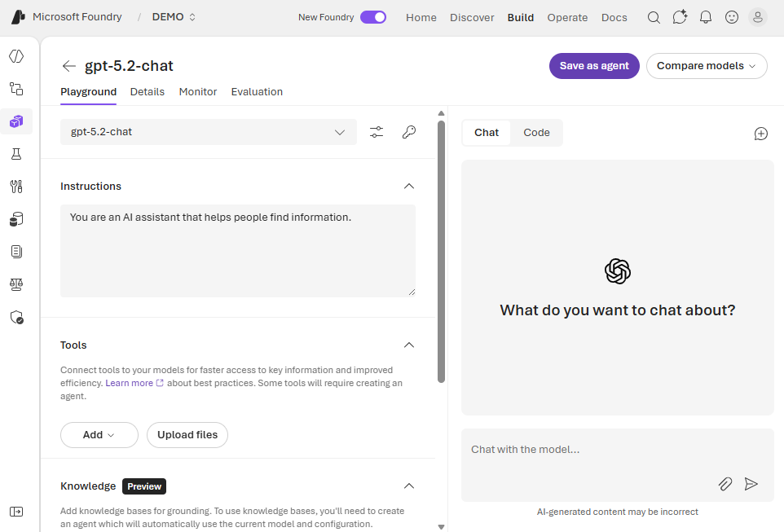This screenshot has height=532, width=784.
Task: Open the Add tools dropdown
Action: [x=99, y=435]
